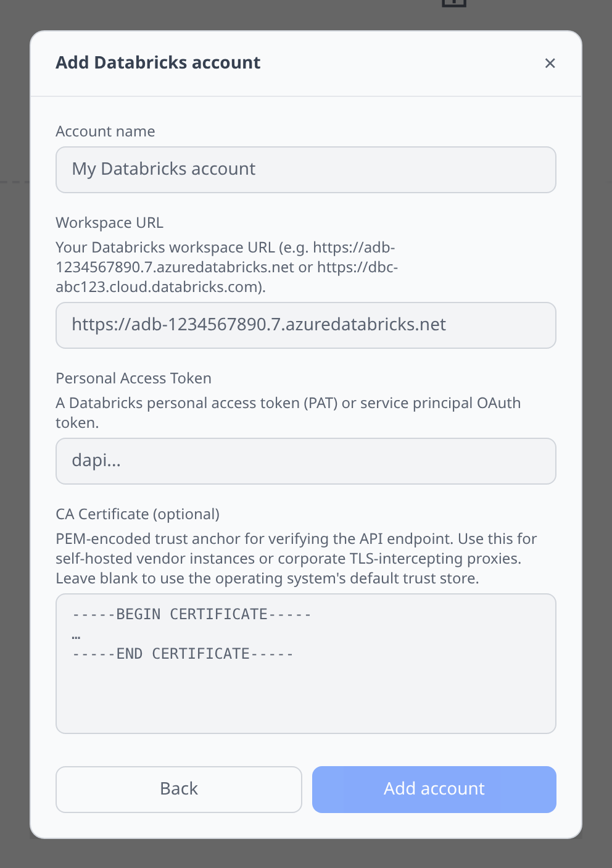Click the Personal Access Token label
Image resolution: width=612 pixels, height=868 pixels.
[134, 378]
